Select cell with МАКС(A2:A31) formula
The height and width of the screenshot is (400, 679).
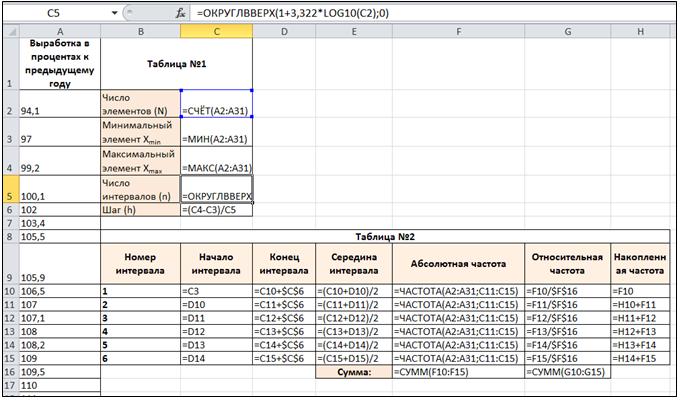[216, 168]
